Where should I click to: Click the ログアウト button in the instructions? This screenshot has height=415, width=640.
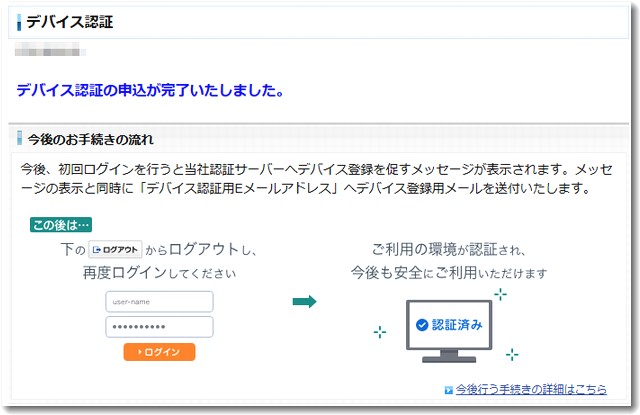click(x=115, y=249)
